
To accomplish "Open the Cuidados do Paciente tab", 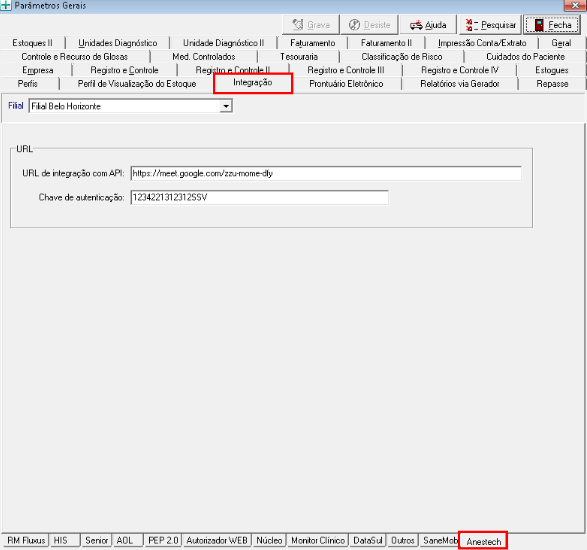I will [x=525, y=57].
